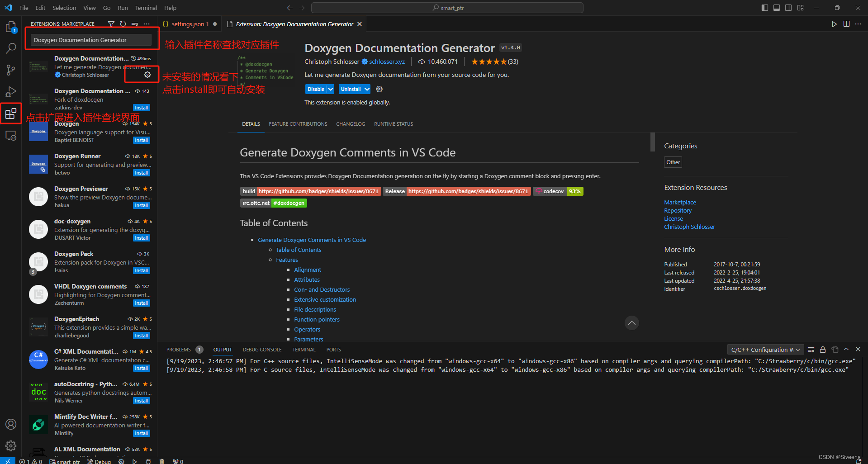868x464 pixels.
Task: Install the autoDocstring extension
Action: (142, 401)
